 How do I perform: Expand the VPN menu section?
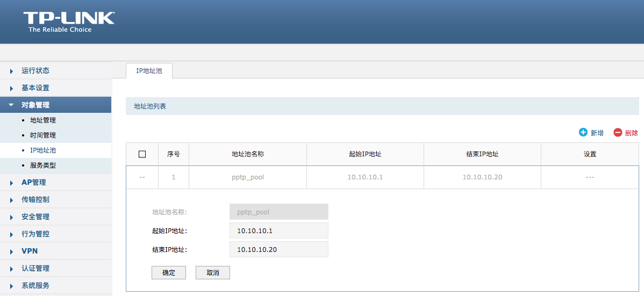[x=30, y=251]
